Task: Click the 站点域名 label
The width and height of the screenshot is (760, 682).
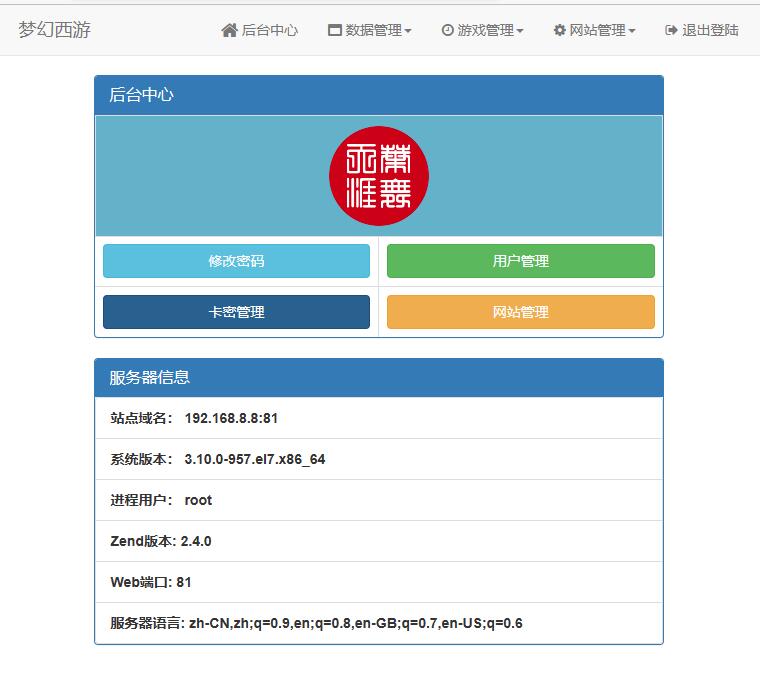Action: [x=141, y=418]
